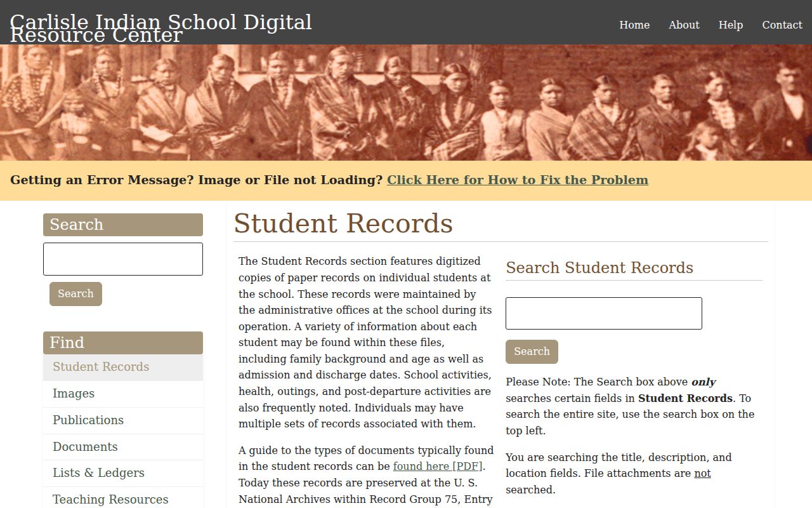The width and height of the screenshot is (812, 508).
Task: Click the Carlisle Indian School site title
Action: [x=160, y=28]
